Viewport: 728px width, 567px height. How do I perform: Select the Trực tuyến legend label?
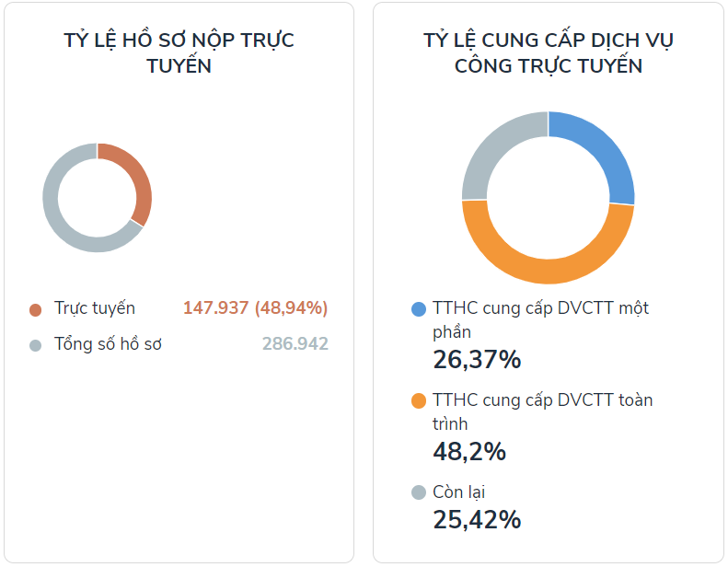pos(95,308)
